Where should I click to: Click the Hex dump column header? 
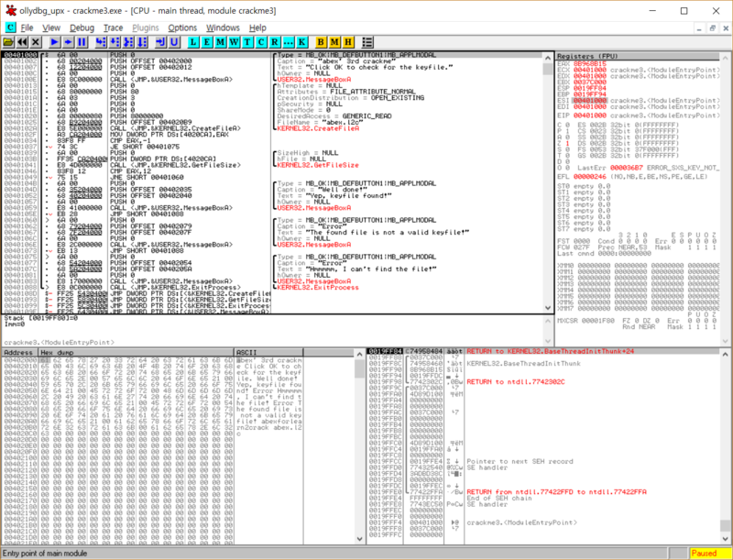click(x=136, y=353)
